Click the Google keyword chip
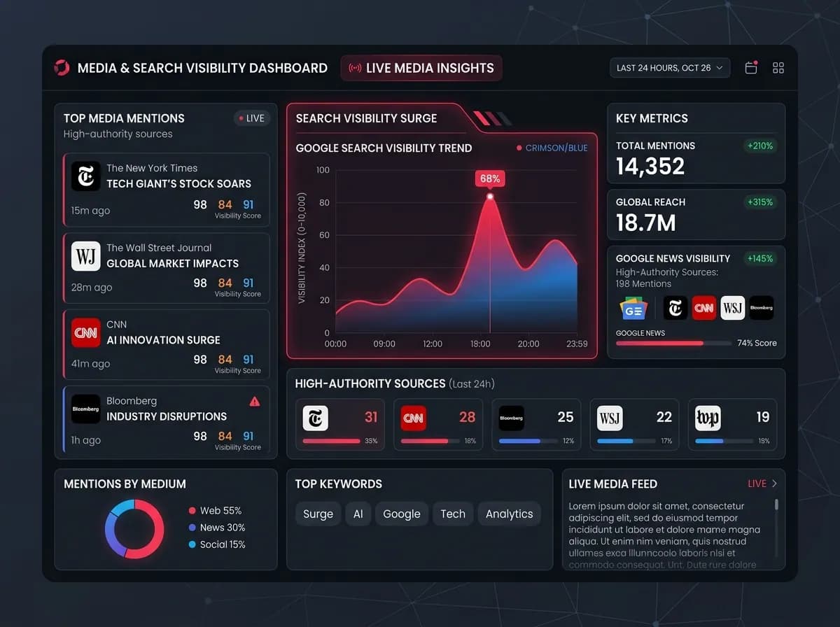Screen dimensions: 840x627 click(401, 514)
